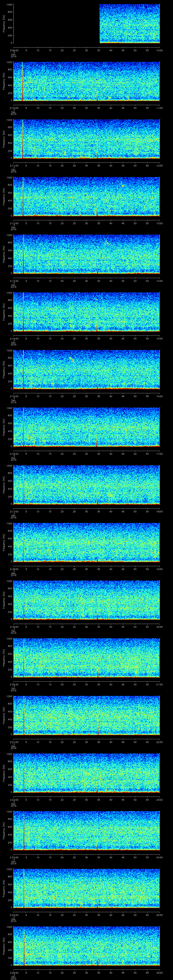Click the 2:21:00 start time label
Viewport: 173px width, 980px height.
14,742
